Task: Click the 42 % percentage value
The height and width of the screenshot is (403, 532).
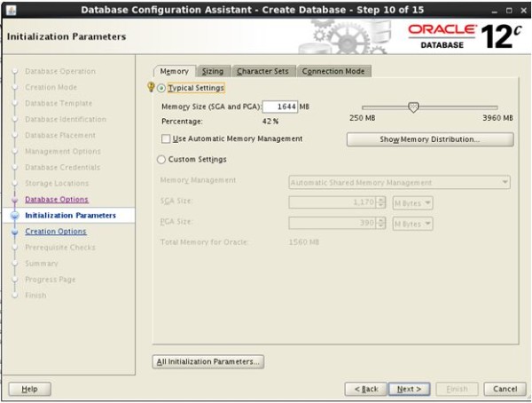Action: (x=270, y=122)
